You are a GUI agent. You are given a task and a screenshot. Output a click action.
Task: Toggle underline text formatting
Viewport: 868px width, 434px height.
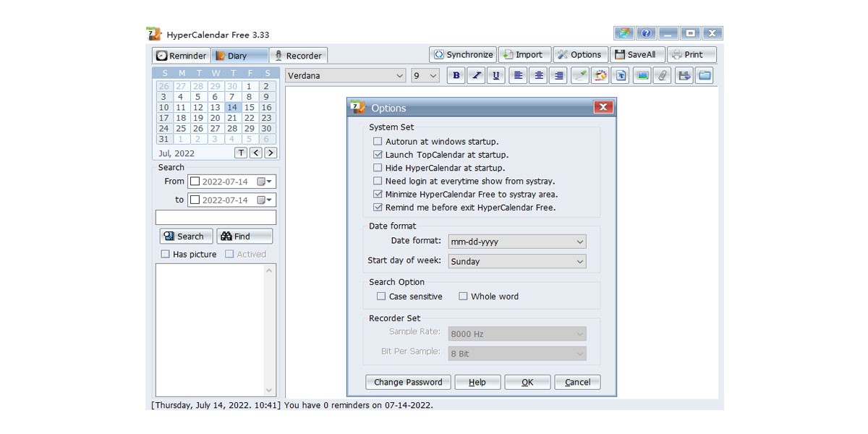tap(496, 75)
